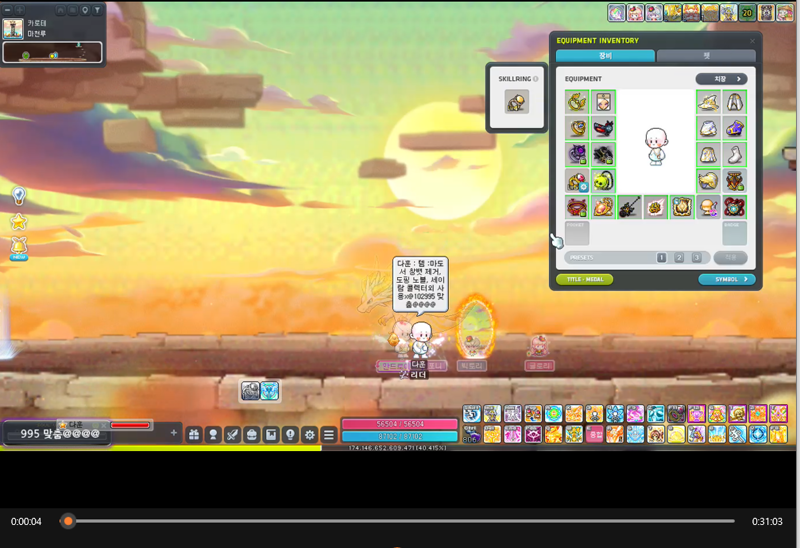Image resolution: width=800 pixels, height=548 pixels.
Task: Open the hamburger main menu
Action: click(x=329, y=434)
